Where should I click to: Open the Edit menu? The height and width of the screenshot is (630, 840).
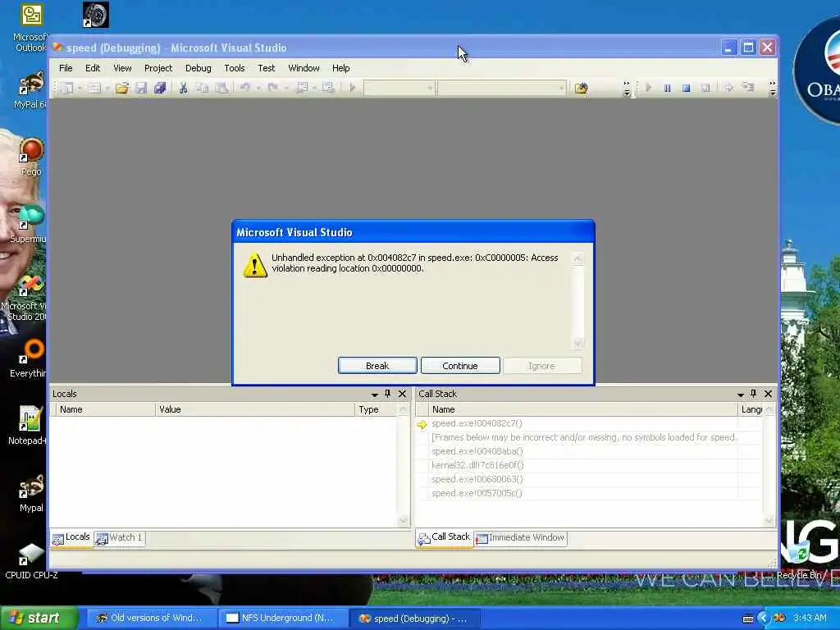point(93,68)
